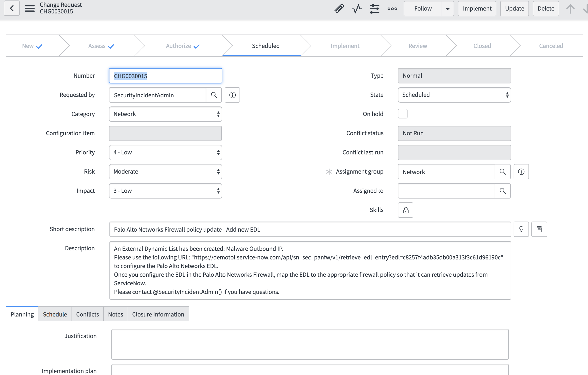Viewport: 588px width, 375px height.
Task: Unlock the Skills field lock icon
Action: [x=406, y=210]
